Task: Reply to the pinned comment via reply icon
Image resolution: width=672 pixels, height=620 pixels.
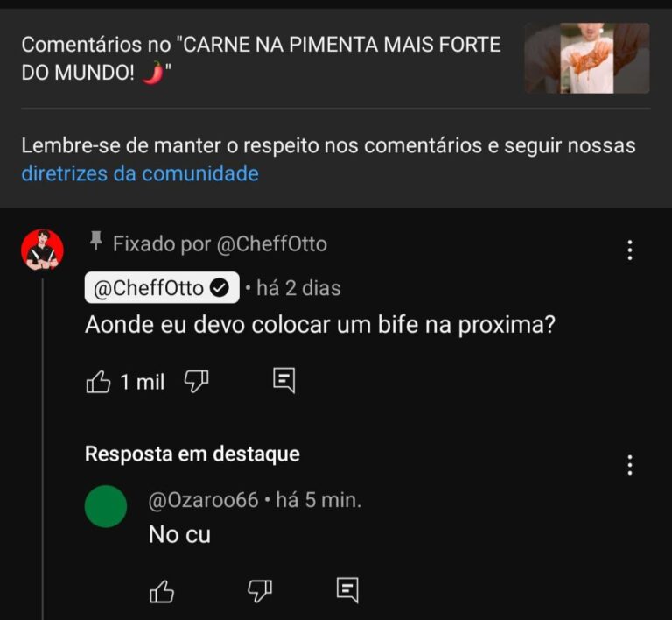Action: tap(284, 380)
